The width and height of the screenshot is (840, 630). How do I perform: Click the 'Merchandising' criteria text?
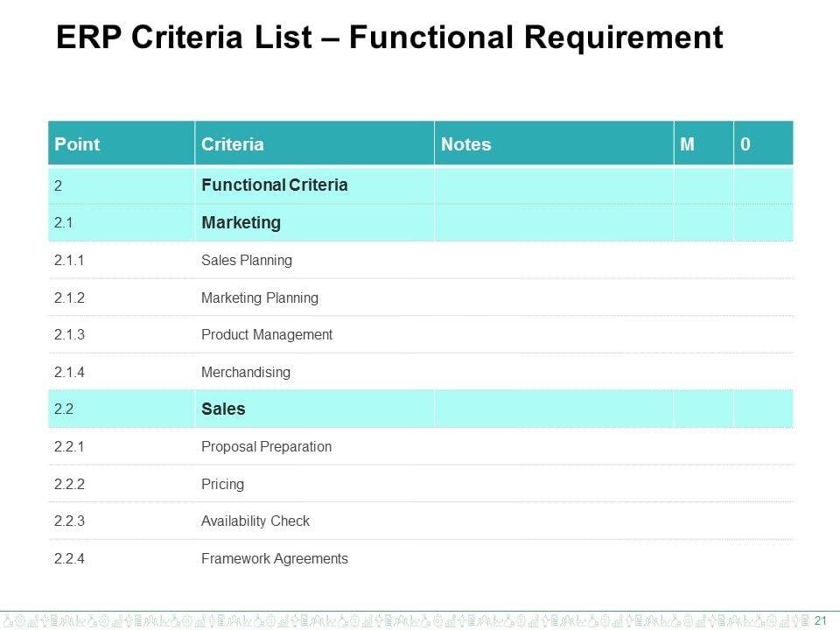pyautogui.click(x=245, y=373)
